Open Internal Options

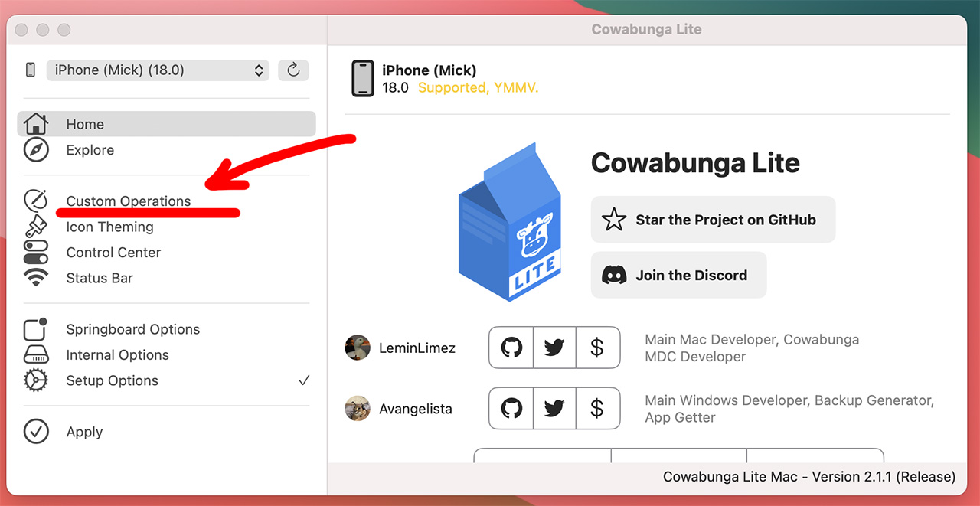click(x=117, y=355)
